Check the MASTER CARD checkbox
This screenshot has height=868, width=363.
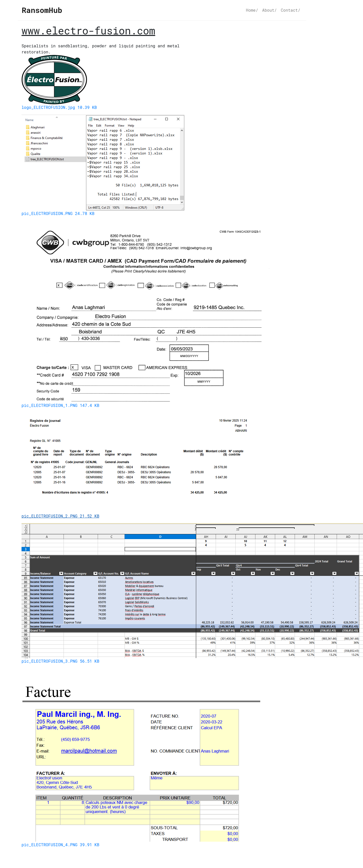[x=98, y=368]
